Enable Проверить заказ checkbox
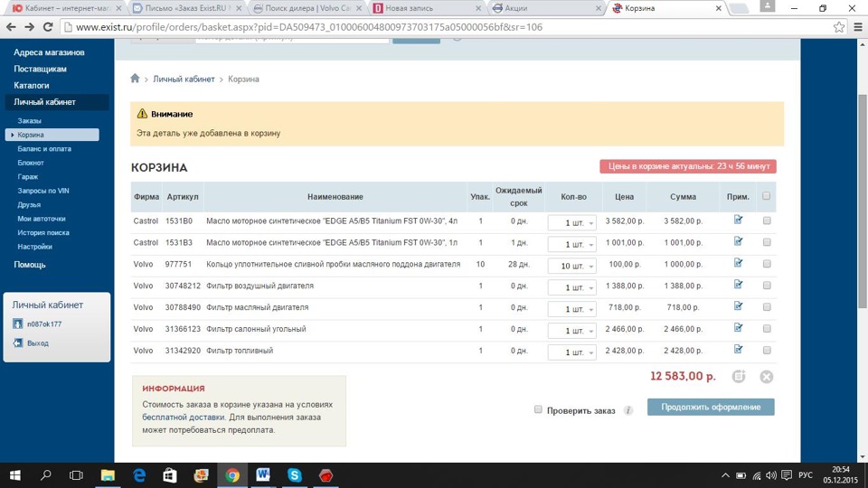 (538, 409)
